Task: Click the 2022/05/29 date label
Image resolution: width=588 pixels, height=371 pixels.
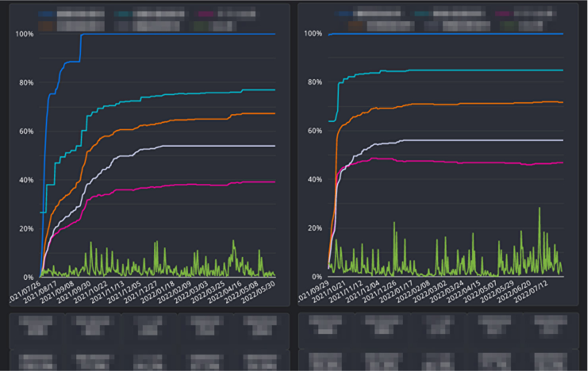Action: [x=497, y=292]
